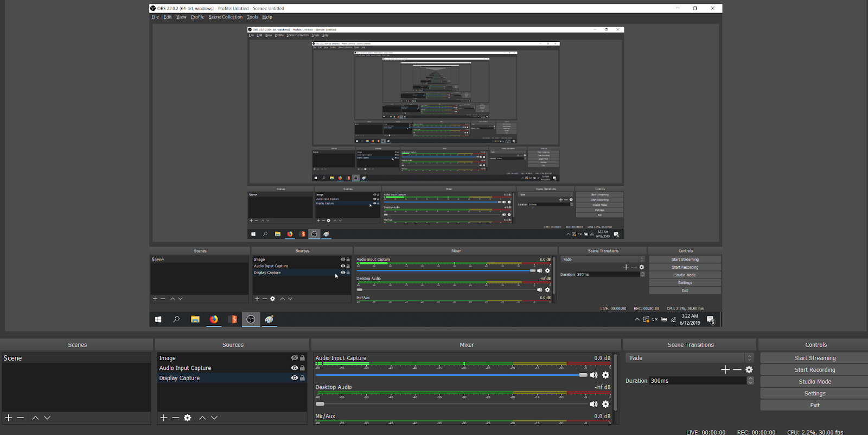Adjust Desktop Audio volume slider in bottom Mixer

451,404
